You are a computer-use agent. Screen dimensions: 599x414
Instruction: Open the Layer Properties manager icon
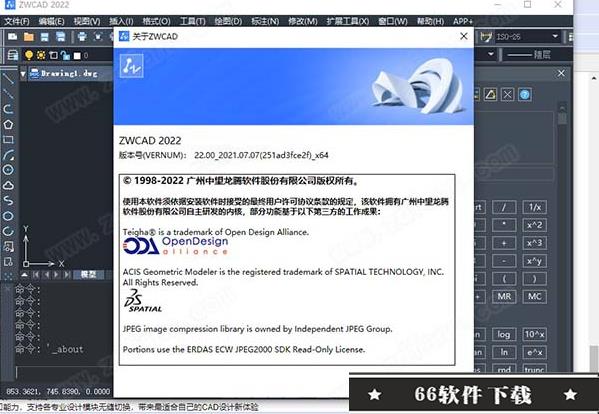[x=13, y=55]
